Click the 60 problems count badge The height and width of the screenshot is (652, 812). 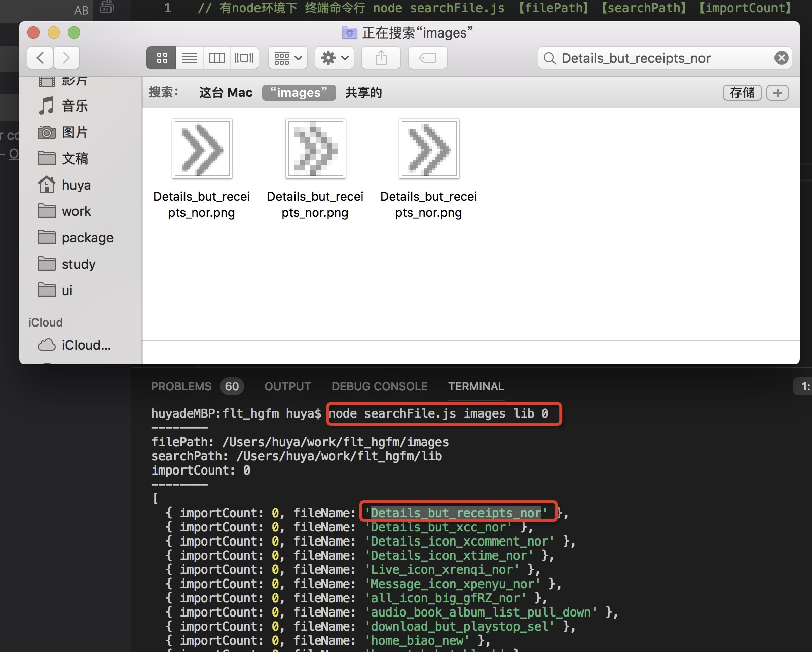232,386
